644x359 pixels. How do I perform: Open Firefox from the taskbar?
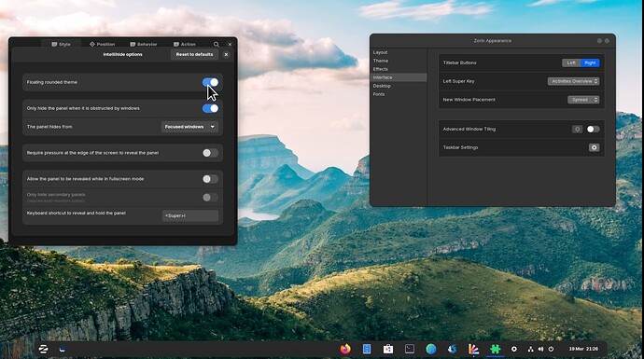pos(345,349)
